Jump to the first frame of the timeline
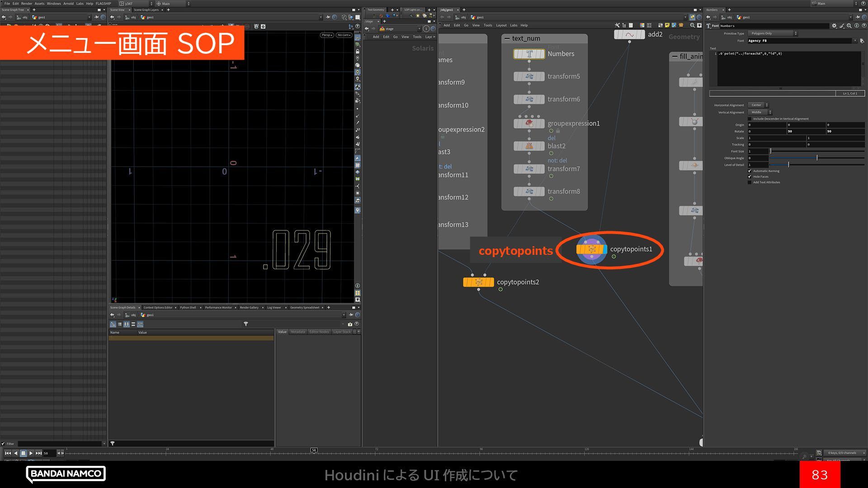The width and height of the screenshot is (868, 488). [x=8, y=453]
